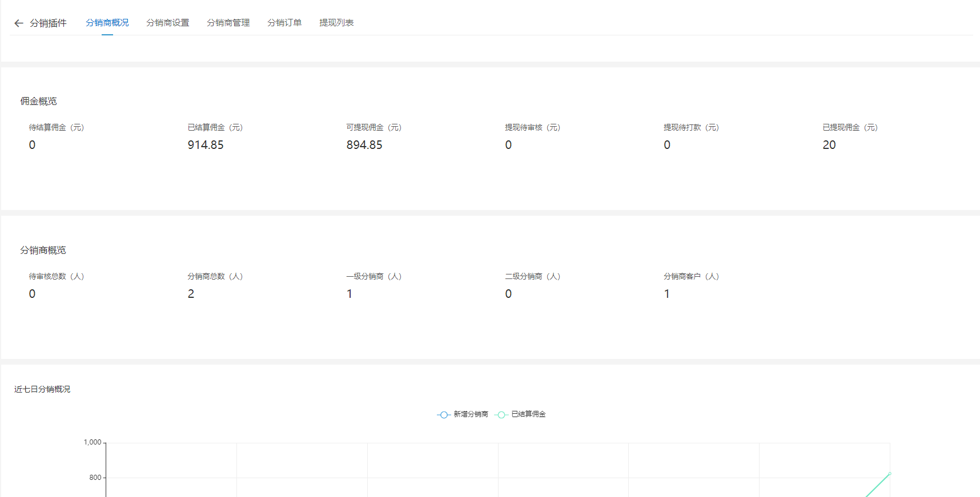
Task: Click the 已提现佣金 value 20
Action: point(829,145)
